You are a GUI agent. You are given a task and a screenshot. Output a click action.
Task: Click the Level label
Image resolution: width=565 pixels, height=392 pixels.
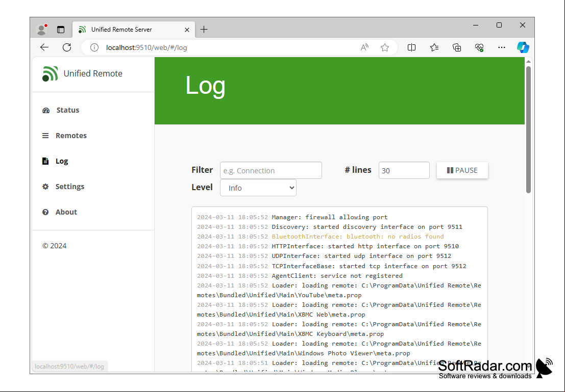[x=202, y=187]
